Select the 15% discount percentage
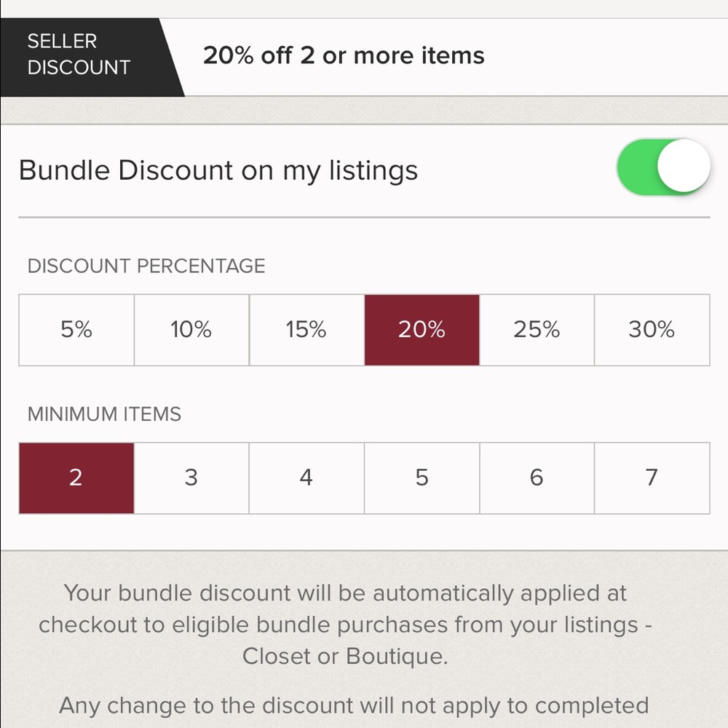 point(306,329)
